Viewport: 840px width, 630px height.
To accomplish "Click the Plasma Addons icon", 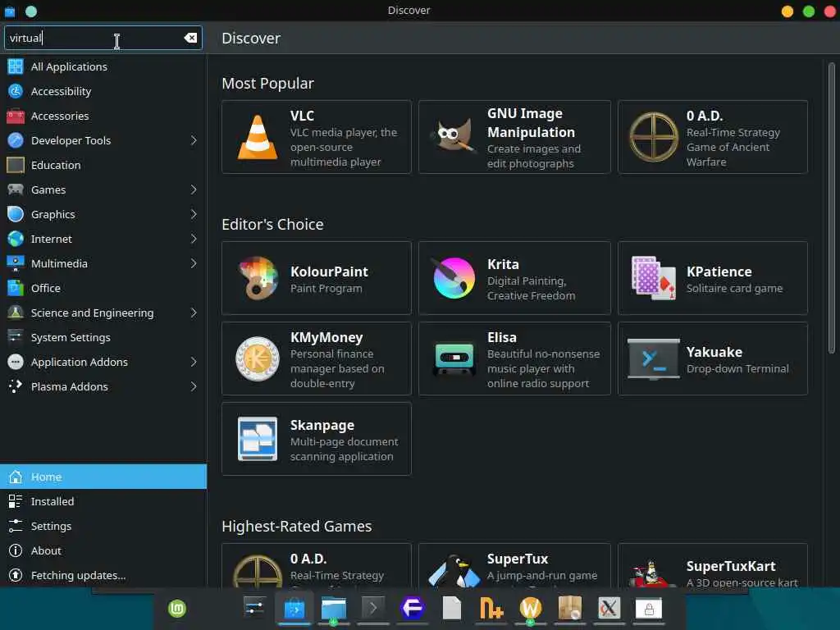I will [16, 387].
